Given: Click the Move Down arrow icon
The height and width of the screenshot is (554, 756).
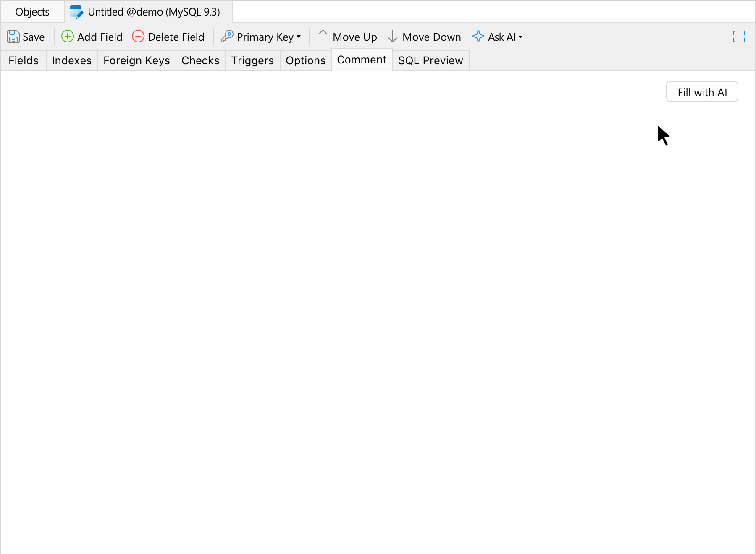Looking at the screenshot, I should click(393, 37).
